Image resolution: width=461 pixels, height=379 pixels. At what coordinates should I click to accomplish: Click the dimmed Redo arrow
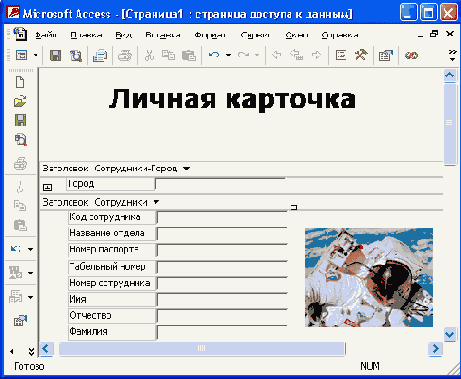(243, 55)
